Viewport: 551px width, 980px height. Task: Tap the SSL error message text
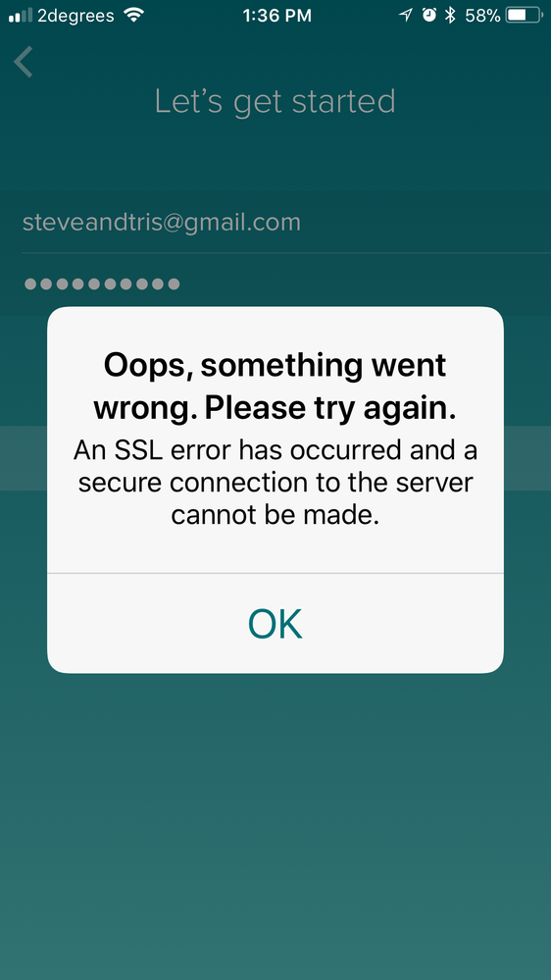pos(275,483)
